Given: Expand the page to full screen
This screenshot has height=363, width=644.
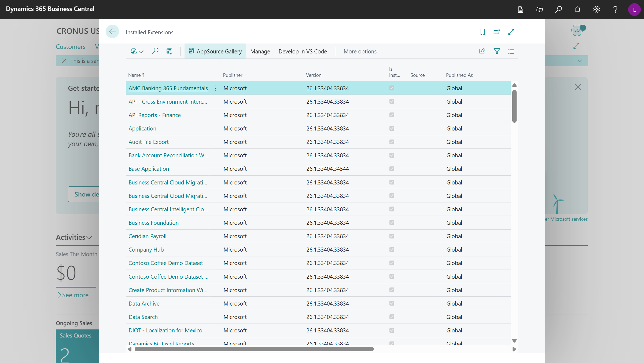Looking at the screenshot, I should [x=511, y=32].
